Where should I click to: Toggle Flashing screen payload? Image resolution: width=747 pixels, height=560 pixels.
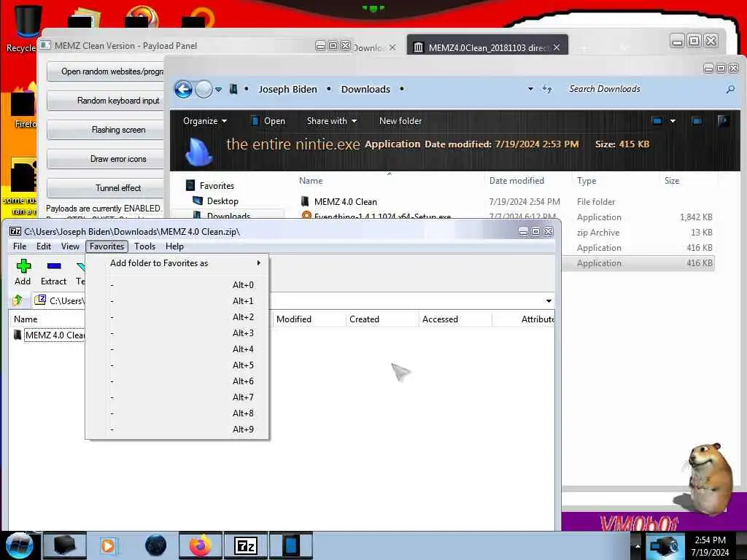[107, 130]
